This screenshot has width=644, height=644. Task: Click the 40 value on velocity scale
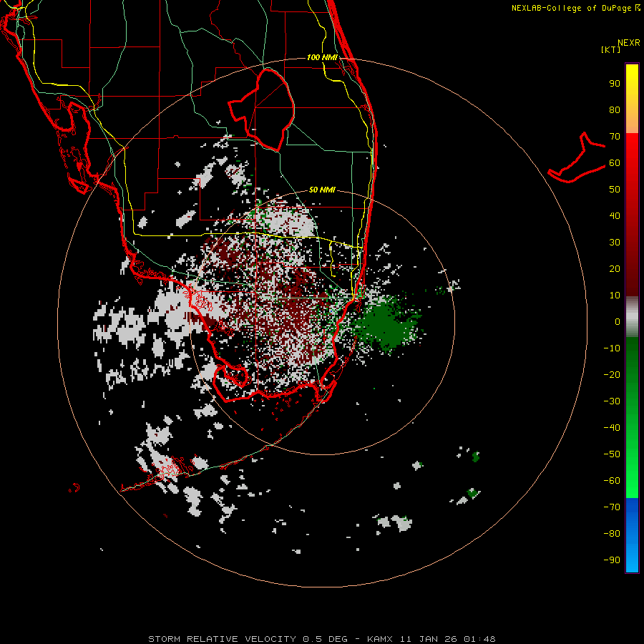[x=615, y=216]
